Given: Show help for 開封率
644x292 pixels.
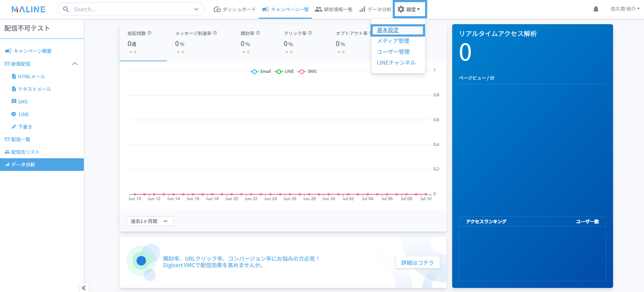Looking at the screenshot, I should tap(258, 33).
